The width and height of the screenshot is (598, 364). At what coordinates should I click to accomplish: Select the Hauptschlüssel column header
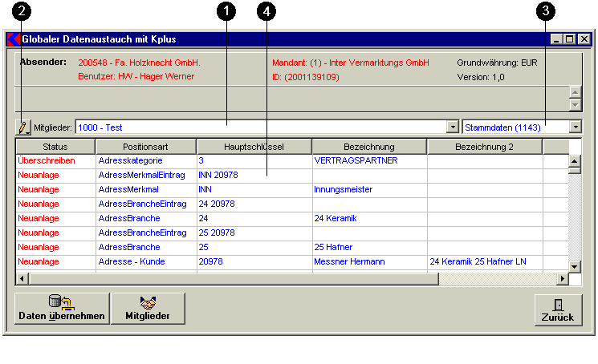(254, 147)
